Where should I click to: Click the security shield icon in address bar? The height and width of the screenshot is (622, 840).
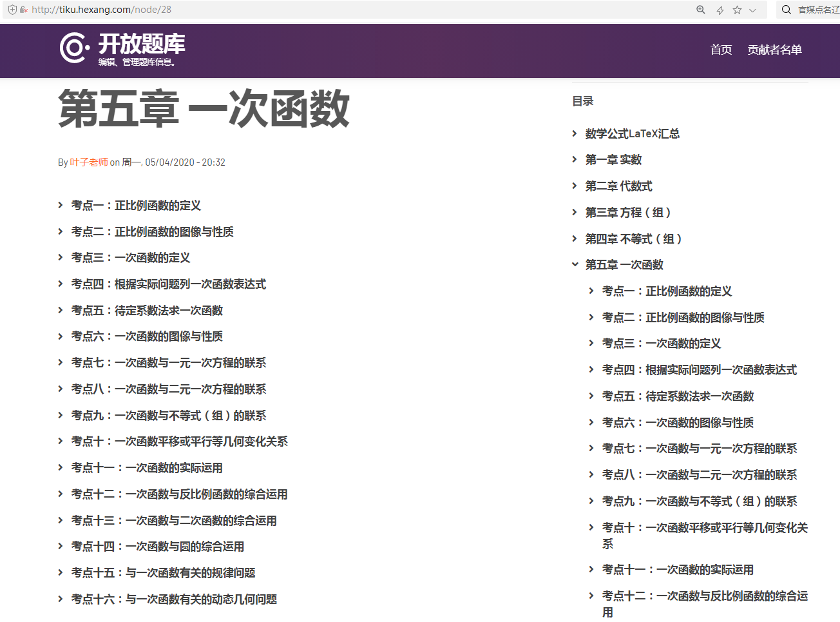(12, 10)
